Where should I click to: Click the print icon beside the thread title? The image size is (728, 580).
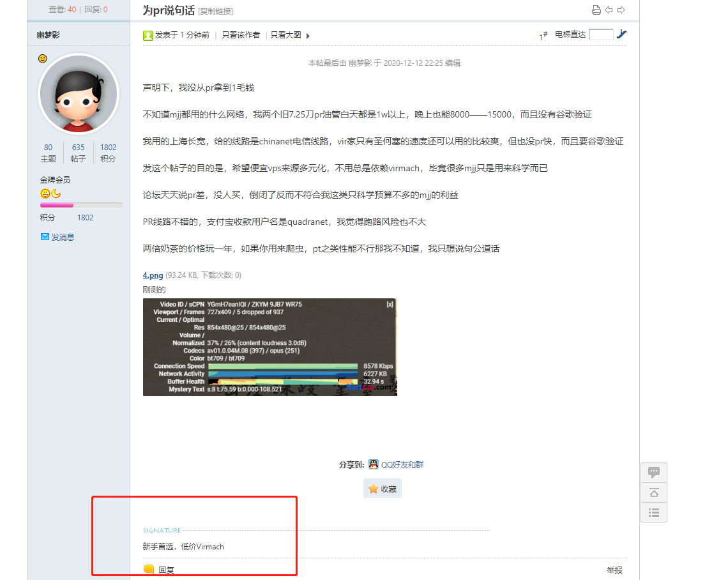click(596, 10)
